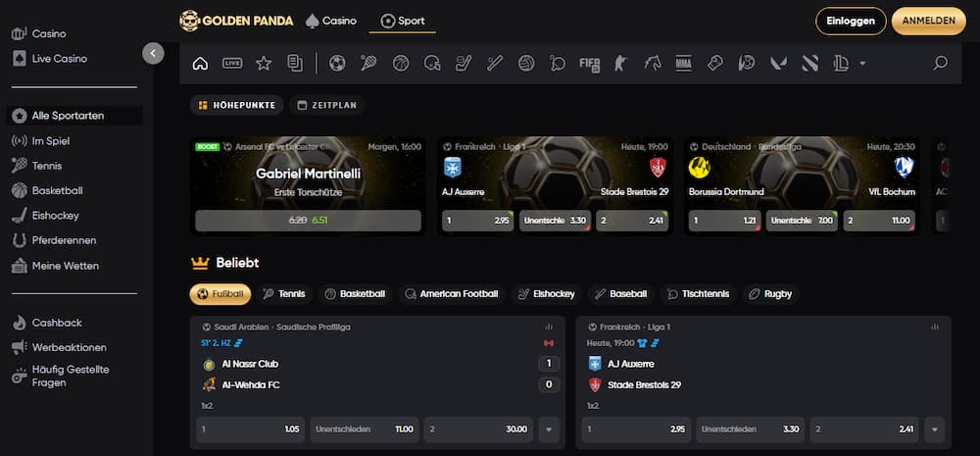Open the search magnifier icon
Screen dimensions: 980x456
coord(941,63)
